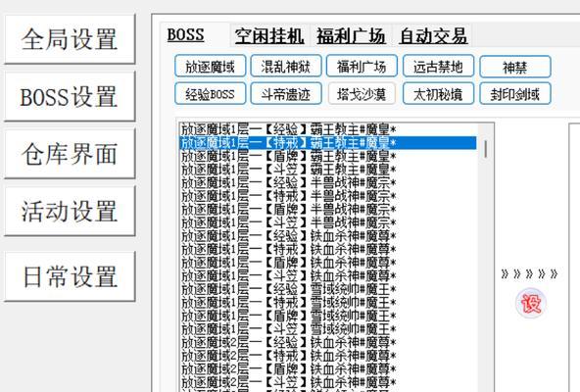Click the boss list vertical scrollbar thumb
This screenshot has width=580, height=392.
(x=485, y=149)
